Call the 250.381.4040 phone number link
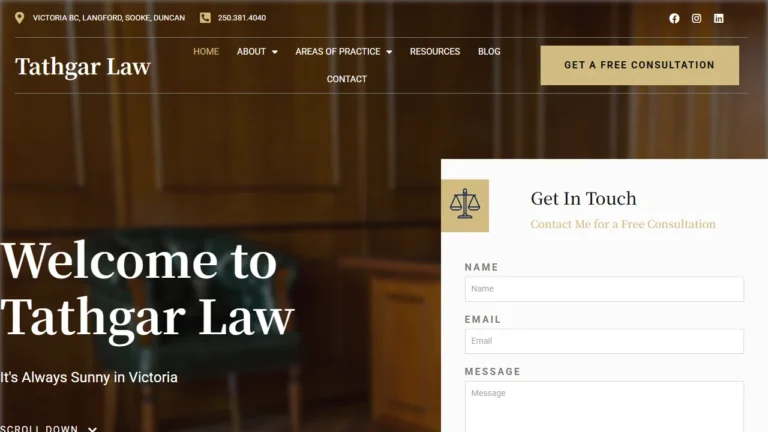Viewport: 768px width, 432px height. point(242,18)
